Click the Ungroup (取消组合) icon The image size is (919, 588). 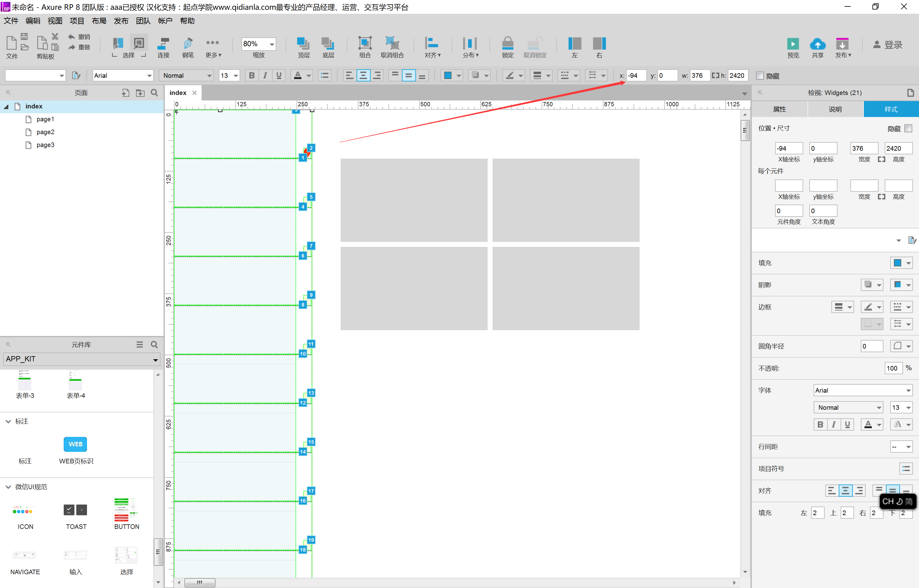[392, 43]
